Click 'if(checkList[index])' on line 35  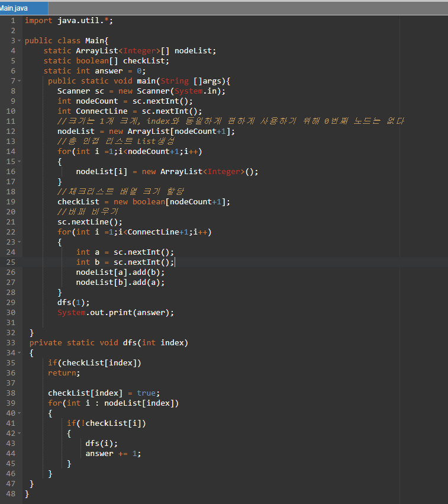[x=95, y=363]
